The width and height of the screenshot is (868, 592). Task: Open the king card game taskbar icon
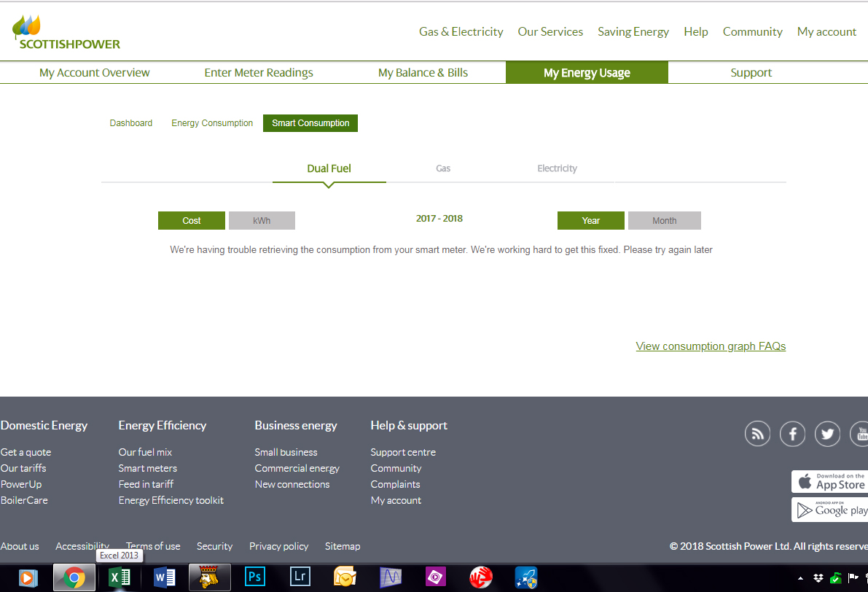click(209, 577)
